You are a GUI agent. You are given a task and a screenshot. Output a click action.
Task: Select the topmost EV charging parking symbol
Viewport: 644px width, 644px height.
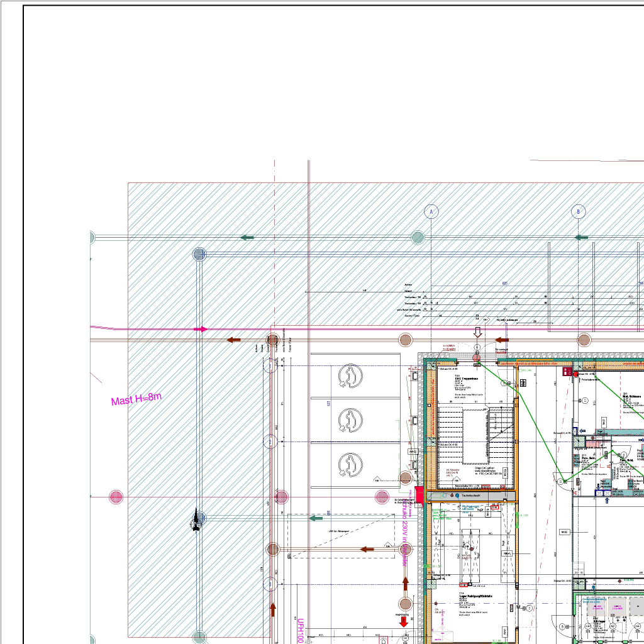pos(350,376)
